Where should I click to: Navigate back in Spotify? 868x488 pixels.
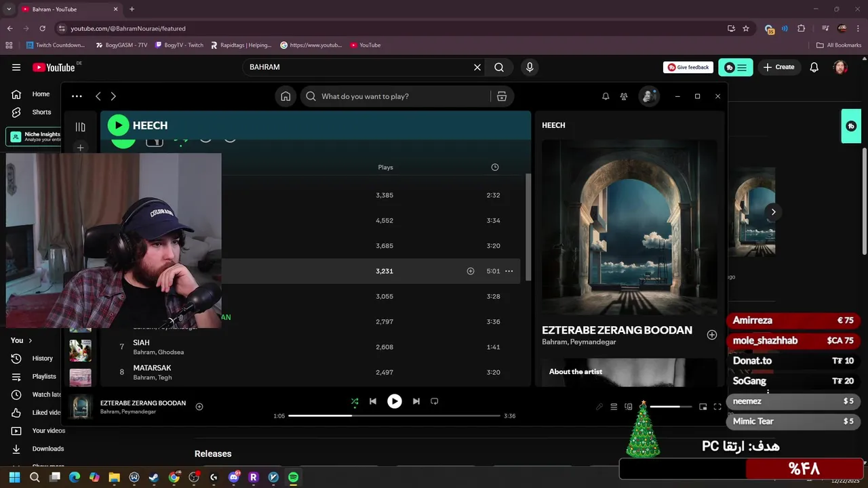coord(98,96)
